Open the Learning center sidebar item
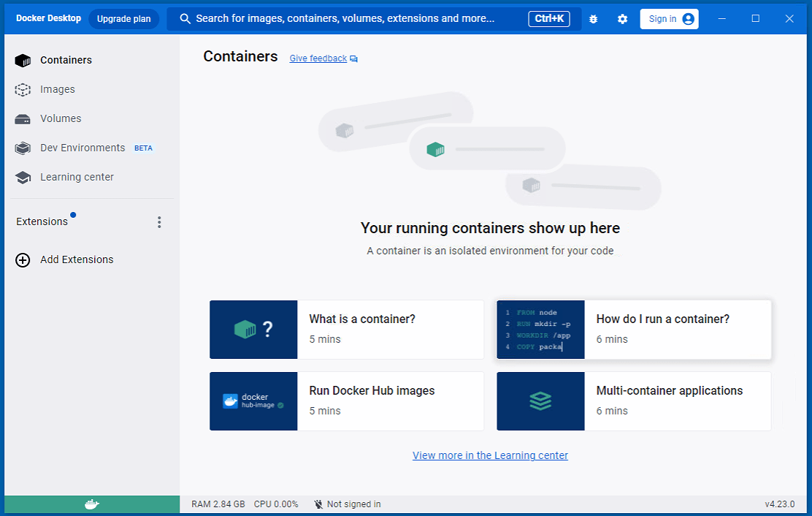 (x=77, y=178)
